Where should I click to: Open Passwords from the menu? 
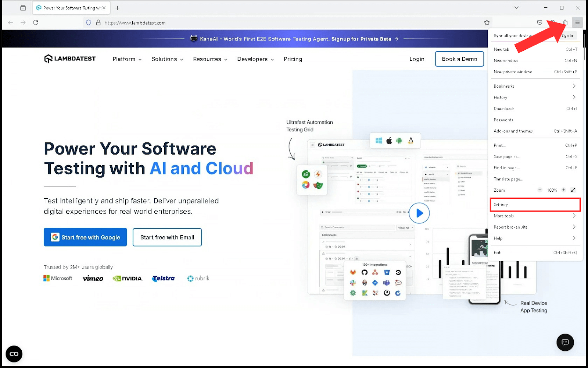pos(535,120)
